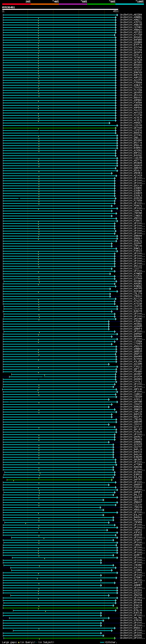The height and width of the screenshot is (644, 146).
Task: Select hit UniRef100_A9TUZ9
Action: pyautogui.click(x=131, y=112)
